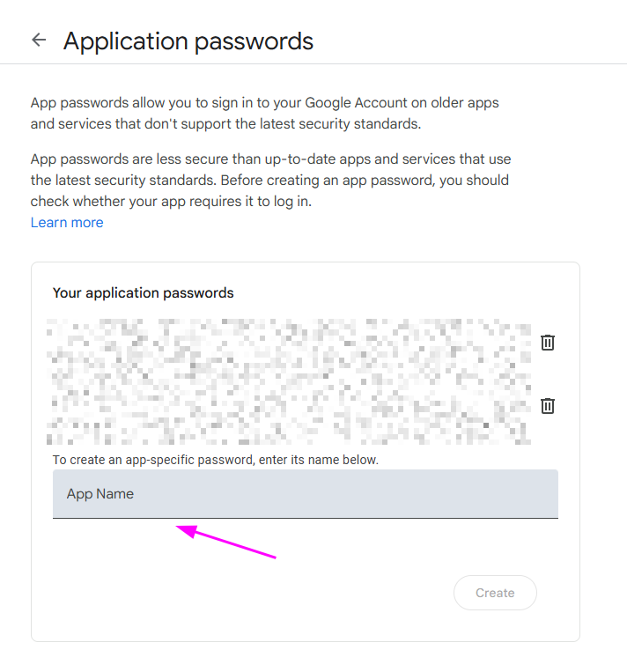Viewport: 627px width, 672px height.
Task: Click the App Name placeholder text
Action: [x=100, y=493]
